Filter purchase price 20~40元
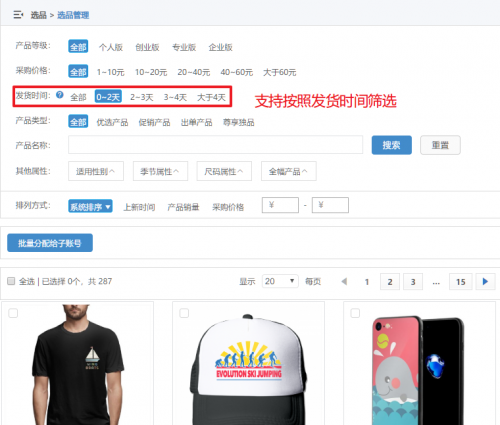500x425 pixels. point(194,72)
